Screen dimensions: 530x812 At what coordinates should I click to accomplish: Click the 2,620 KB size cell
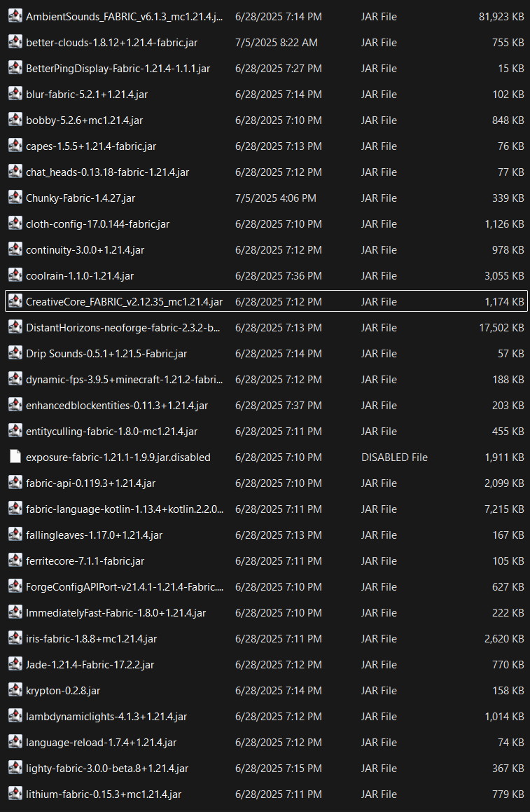(x=504, y=639)
